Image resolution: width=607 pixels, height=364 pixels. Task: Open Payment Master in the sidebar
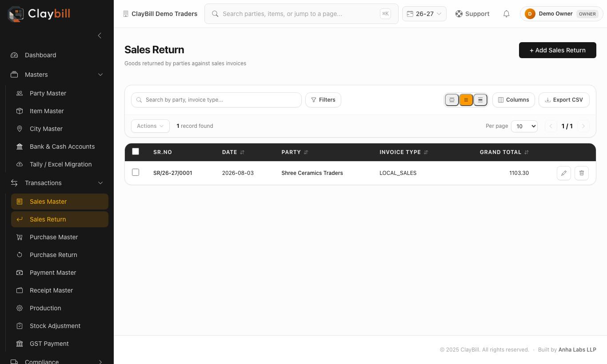pos(60,273)
